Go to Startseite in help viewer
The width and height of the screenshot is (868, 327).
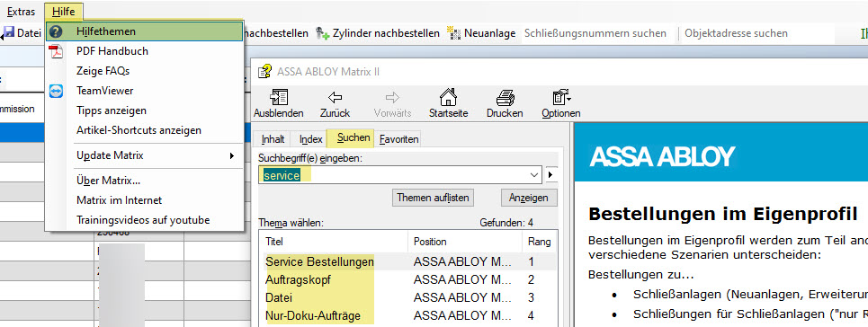point(449,104)
